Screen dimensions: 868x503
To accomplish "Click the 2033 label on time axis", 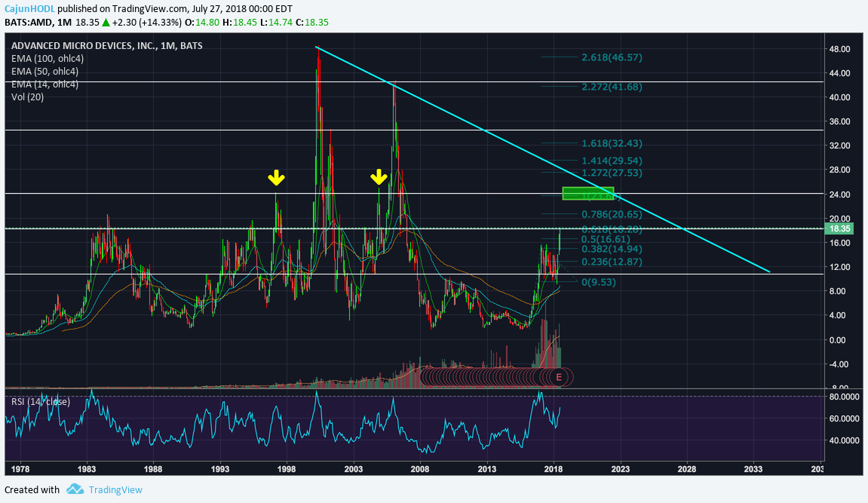I will [753, 469].
